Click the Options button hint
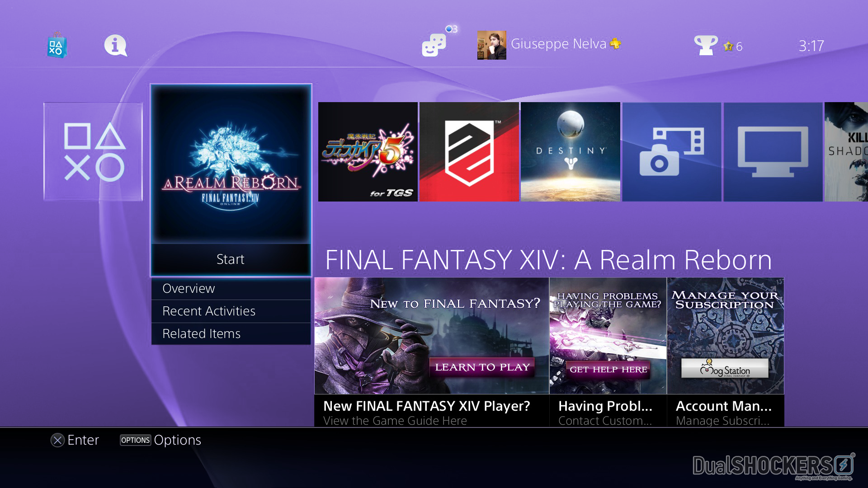This screenshot has width=868, height=488. (160, 440)
